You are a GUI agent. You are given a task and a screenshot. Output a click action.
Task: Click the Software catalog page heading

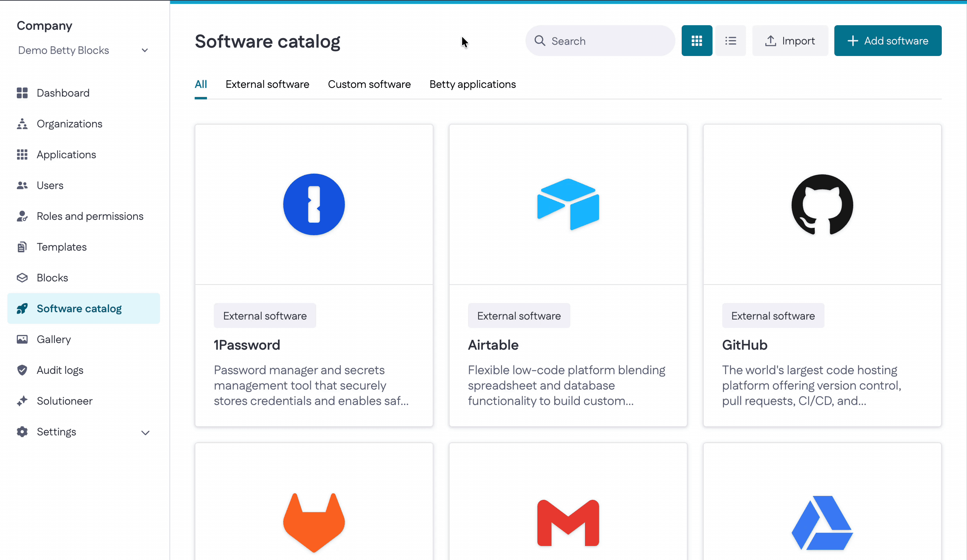pyautogui.click(x=267, y=41)
